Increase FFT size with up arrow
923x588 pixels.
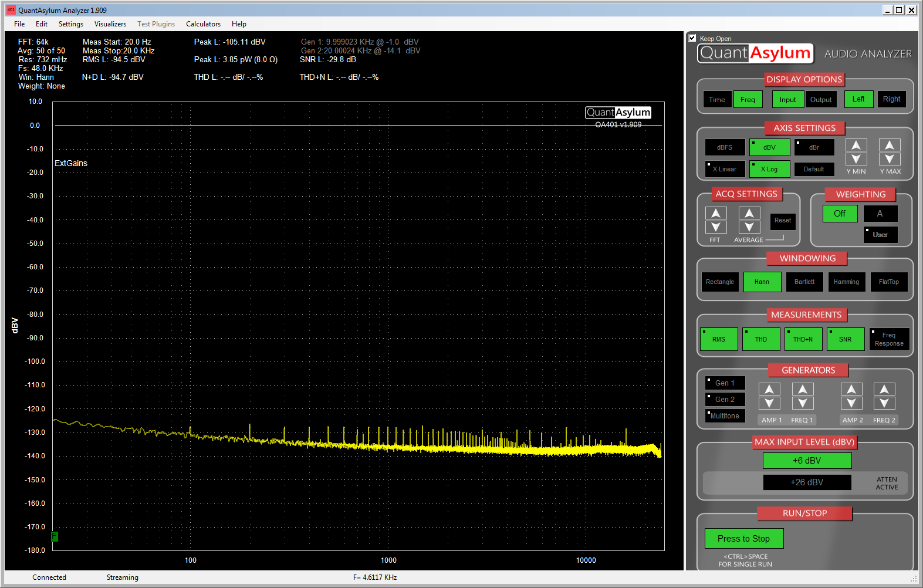(716, 213)
